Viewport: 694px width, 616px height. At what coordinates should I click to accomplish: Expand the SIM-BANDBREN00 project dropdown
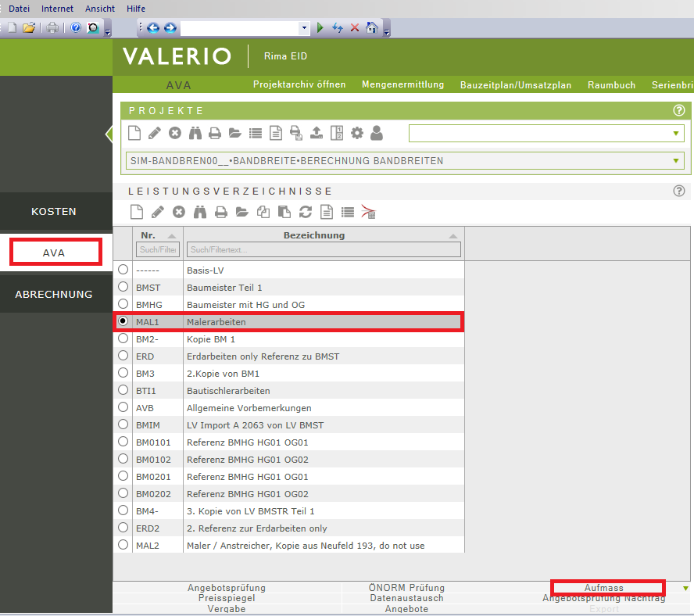tap(675, 161)
